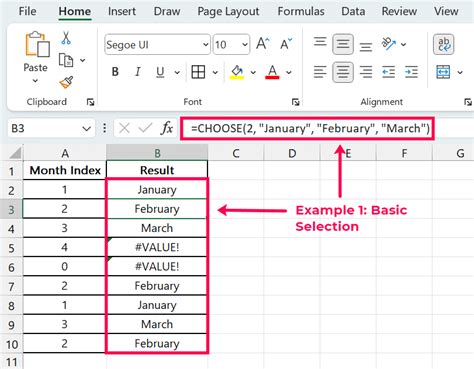Viewport: 474px width, 369px height.
Task: Switch to the Insert tab
Action: [122, 11]
